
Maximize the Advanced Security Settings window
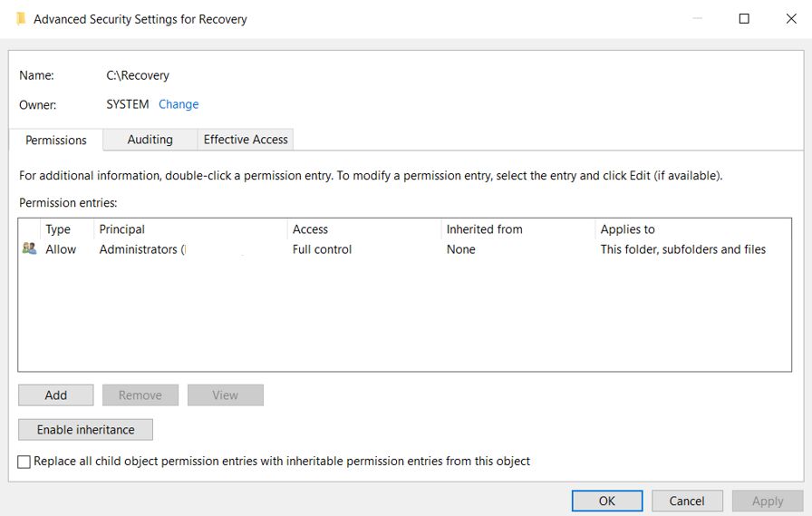(x=744, y=18)
